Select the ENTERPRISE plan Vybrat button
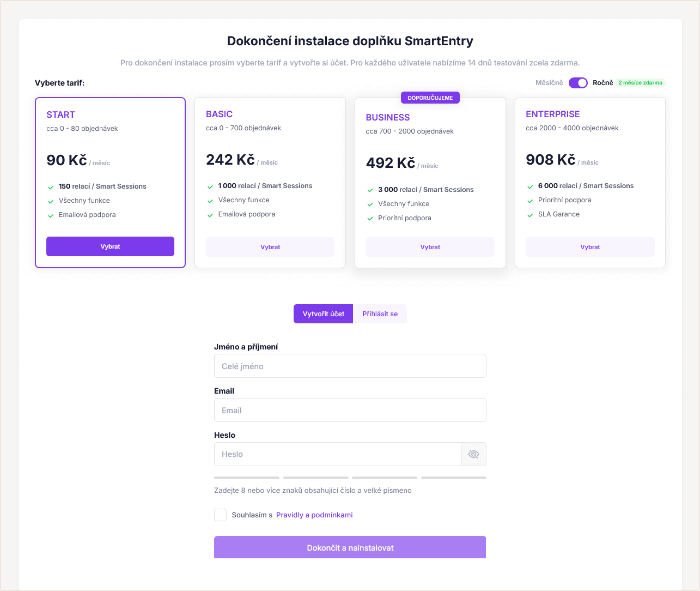The height and width of the screenshot is (591, 700). (x=590, y=247)
